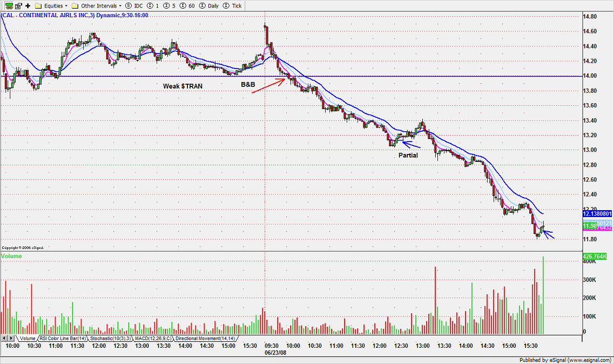Select the Stochastic(10(3),3) tab
The width and height of the screenshot is (614, 364).
110,339
